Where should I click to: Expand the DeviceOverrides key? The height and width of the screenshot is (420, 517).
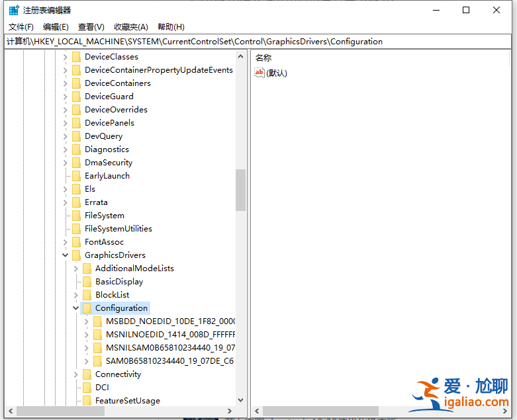(66, 110)
